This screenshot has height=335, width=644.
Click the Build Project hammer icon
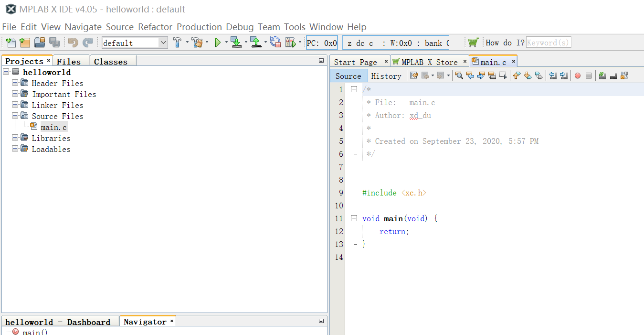pyautogui.click(x=177, y=43)
